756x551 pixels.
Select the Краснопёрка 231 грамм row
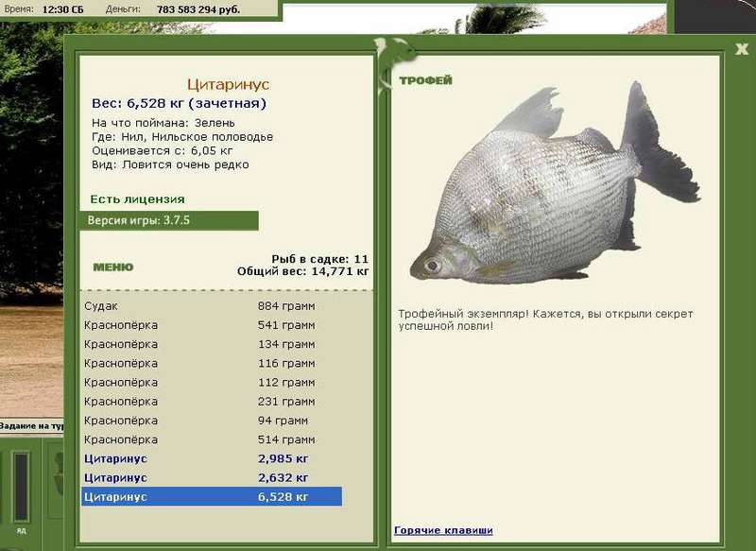[212, 402]
